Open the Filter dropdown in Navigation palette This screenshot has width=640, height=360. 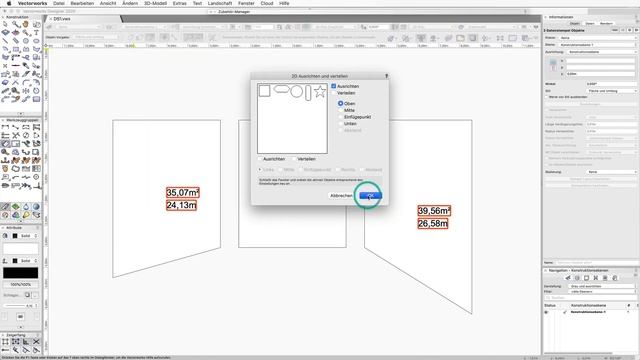coord(602,291)
